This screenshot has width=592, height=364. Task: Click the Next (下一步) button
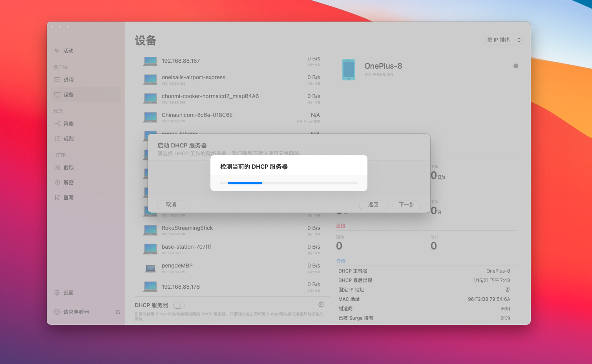[x=406, y=205]
